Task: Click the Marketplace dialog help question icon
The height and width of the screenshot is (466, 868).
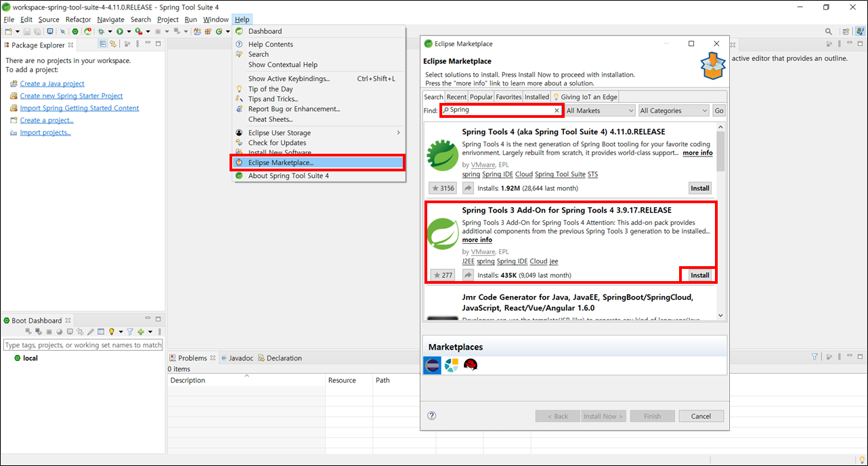Action: (x=432, y=416)
